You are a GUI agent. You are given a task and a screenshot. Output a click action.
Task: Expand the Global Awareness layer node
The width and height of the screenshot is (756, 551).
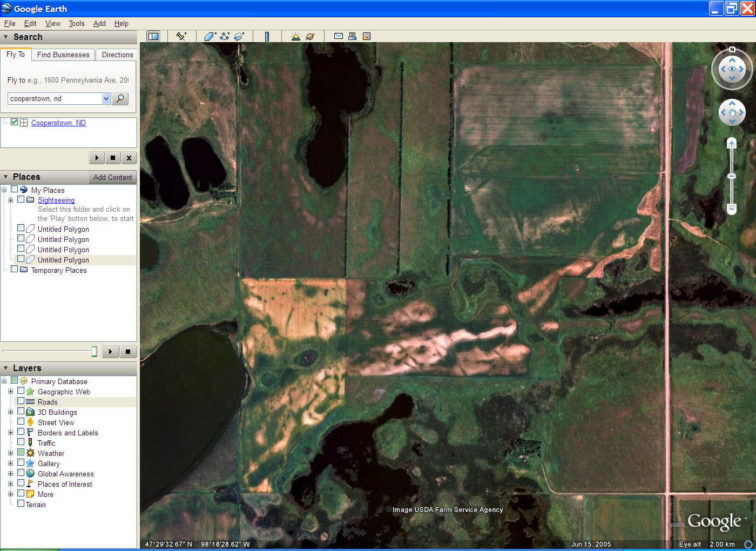[x=10, y=474]
